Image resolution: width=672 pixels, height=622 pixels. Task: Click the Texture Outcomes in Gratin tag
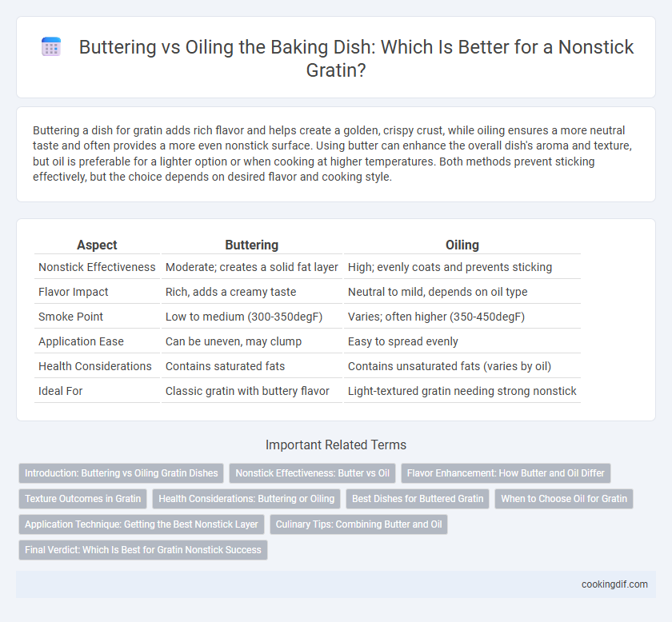pyautogui.click(x=82, y=499)
